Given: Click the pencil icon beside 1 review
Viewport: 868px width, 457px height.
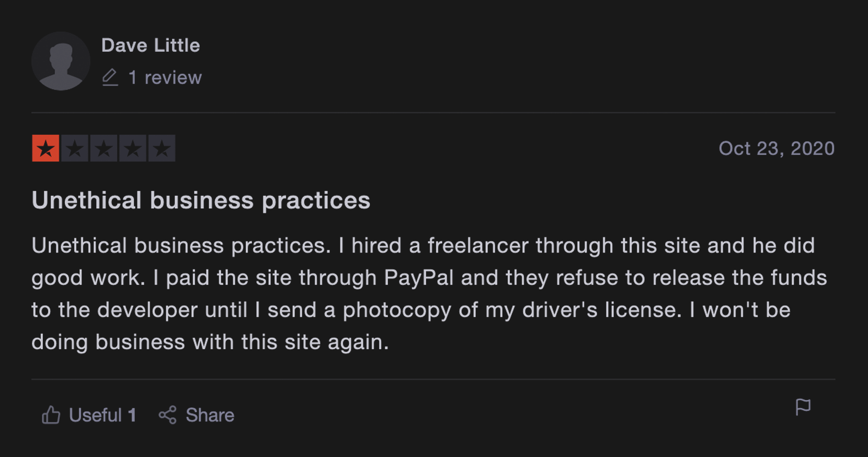Looking at the screenshot, I should (110, 77).
